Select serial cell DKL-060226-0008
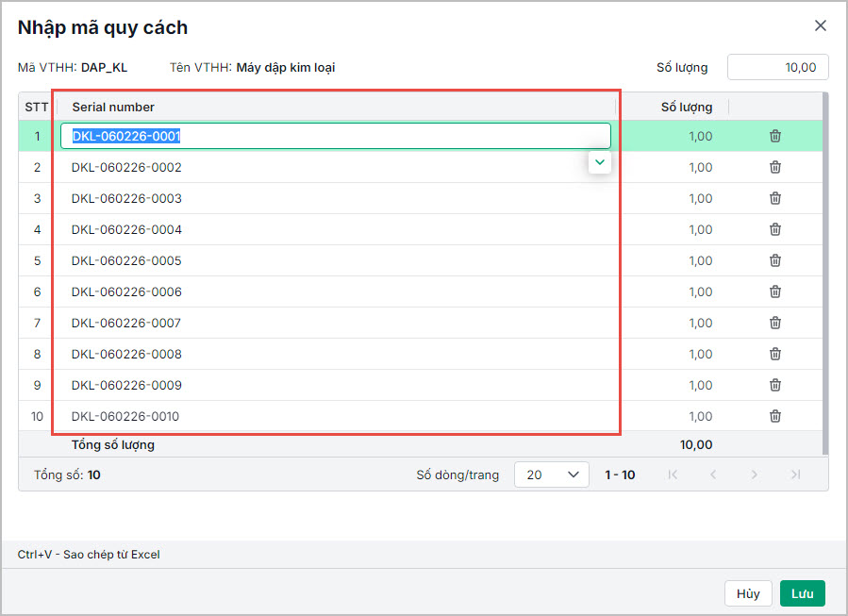This screenshot has width=848, height=616. click(x=335, y=355)
